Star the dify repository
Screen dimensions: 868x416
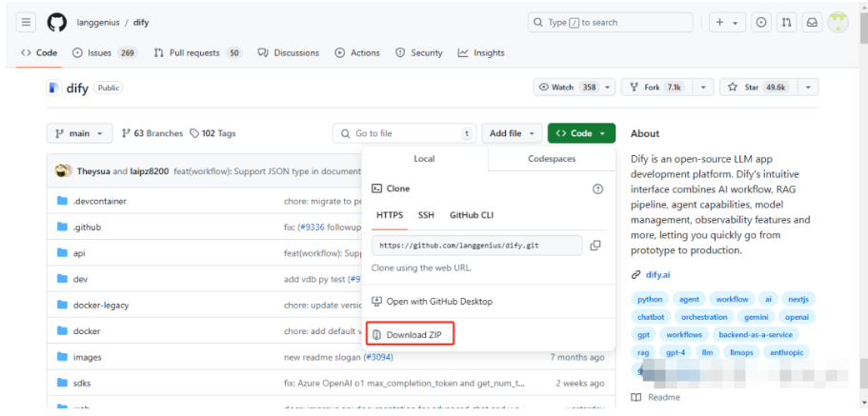(x=758, y=88)
